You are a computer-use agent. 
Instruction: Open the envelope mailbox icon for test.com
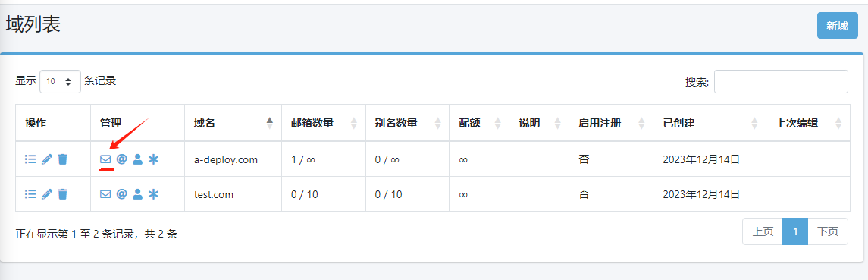pyautogui.click(x=105, y=193)
